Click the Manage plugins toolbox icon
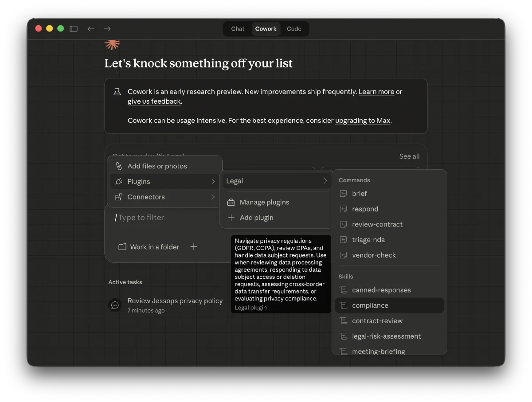Image resolution: width=532 pixels, height=402 pixels. [231, 203]
